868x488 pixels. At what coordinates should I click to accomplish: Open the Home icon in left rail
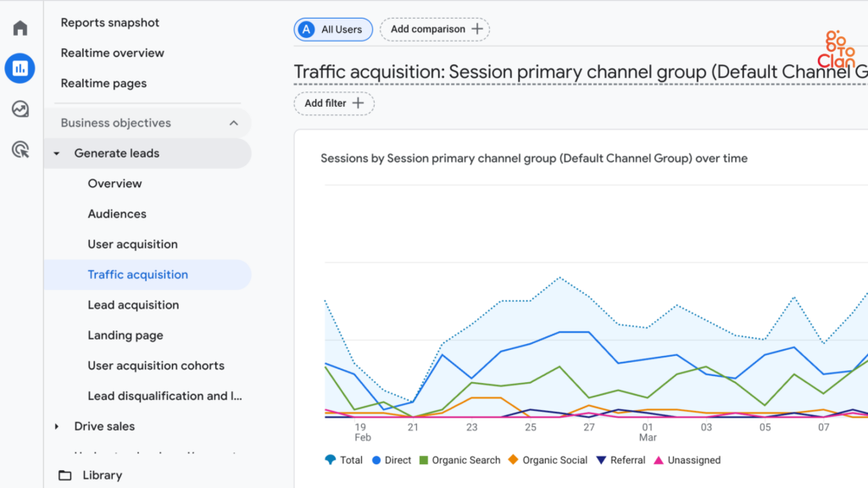coord(19,27)
